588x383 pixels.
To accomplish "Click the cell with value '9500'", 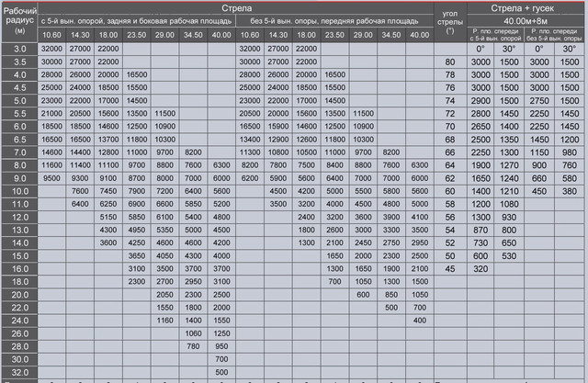I will tap(51, 178).
